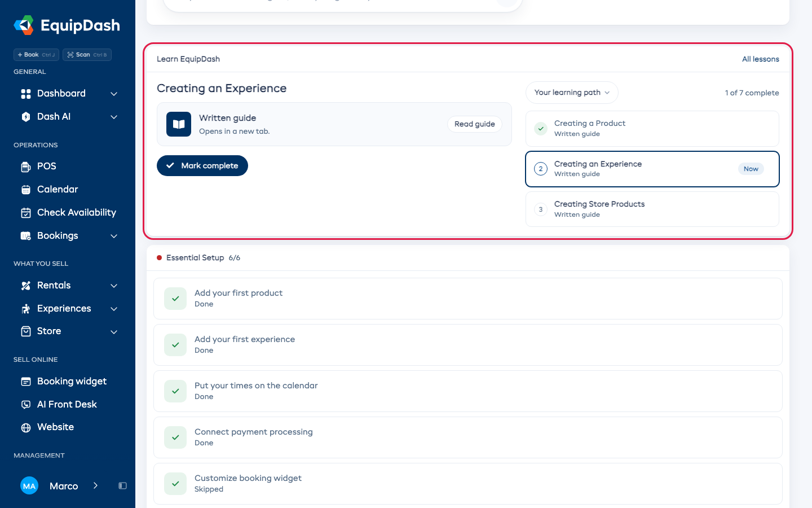Toggle checkmark for Put your times on calendar
This screenshot has width=812, height=508.
pos(175,391)
